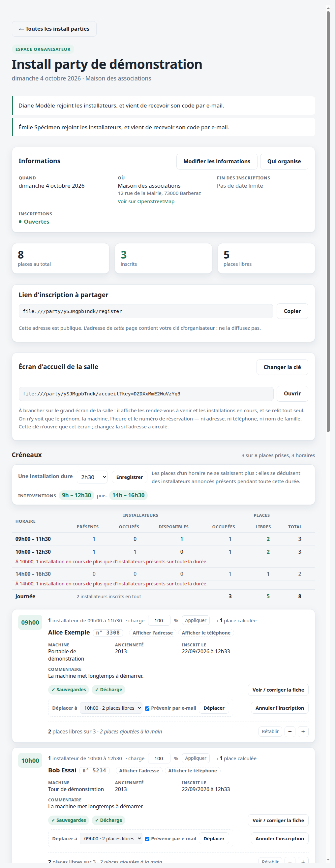Copy the registration link with Copier
335x868 pixels.
pyautogui.click(x=292, y=311)
